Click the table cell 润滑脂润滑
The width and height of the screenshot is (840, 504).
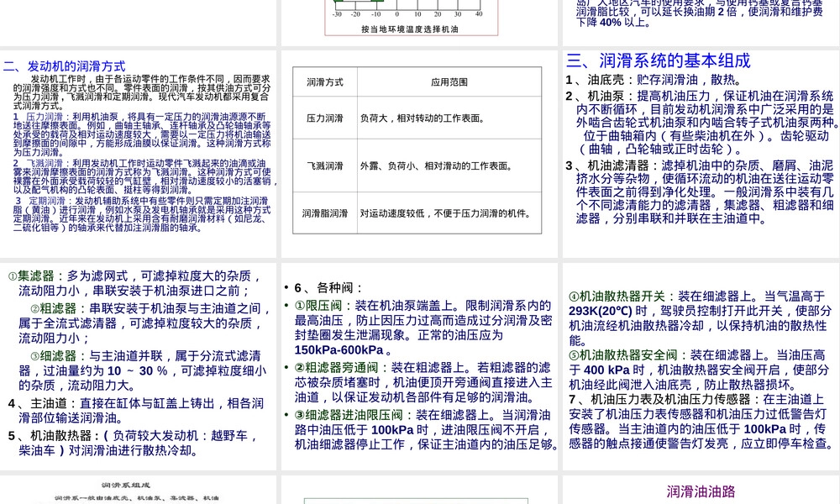pos(324,213)
